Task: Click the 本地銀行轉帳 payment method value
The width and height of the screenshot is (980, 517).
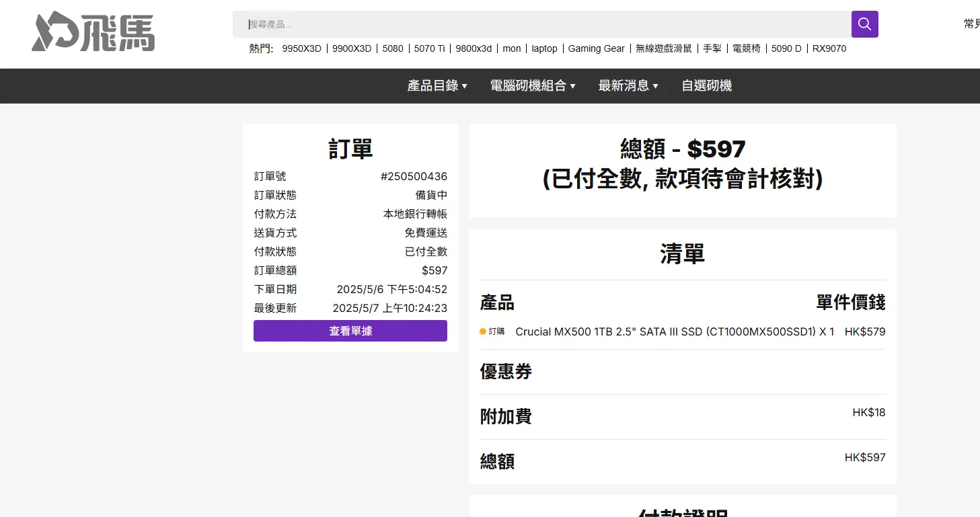Action: pyautogui.click(x=415, y=214)
